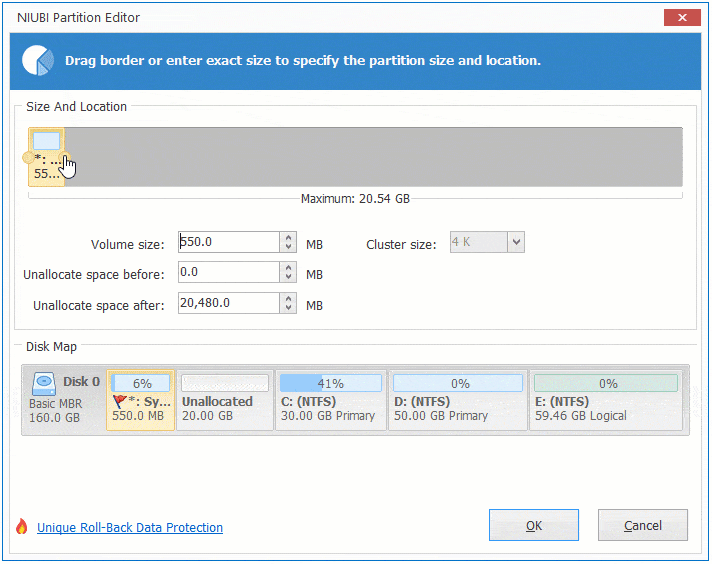Select the D: (NTFS) 50.00 GB partition
The height and width of the screenshot is (564, 712).
[x=457, y=401]
